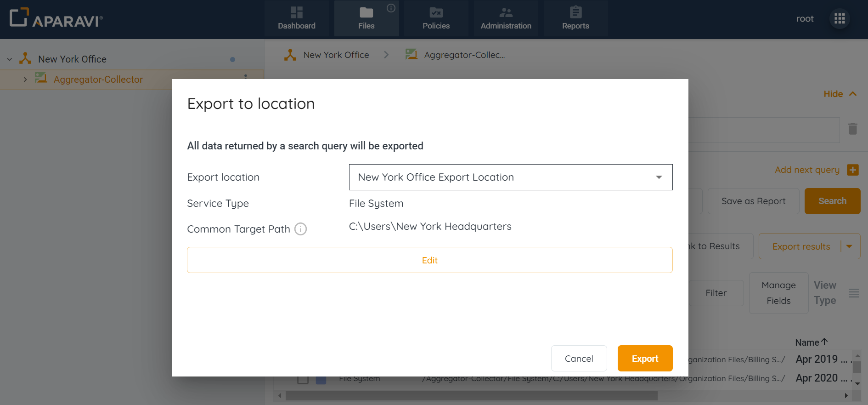Click the info icon beside Common Target Path
This screenshot has height=405, width=868.
pos(300,229)
